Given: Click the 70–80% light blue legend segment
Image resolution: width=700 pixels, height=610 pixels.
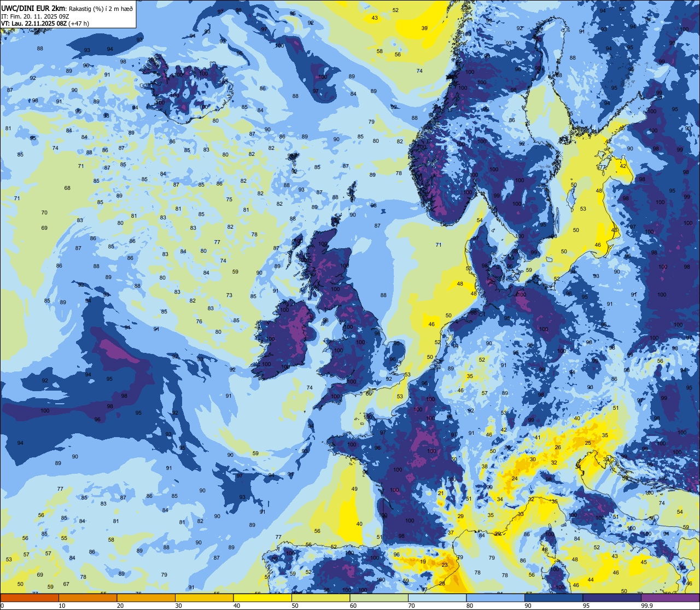Looking at the screenshot, I should click(x=437, y=597).
